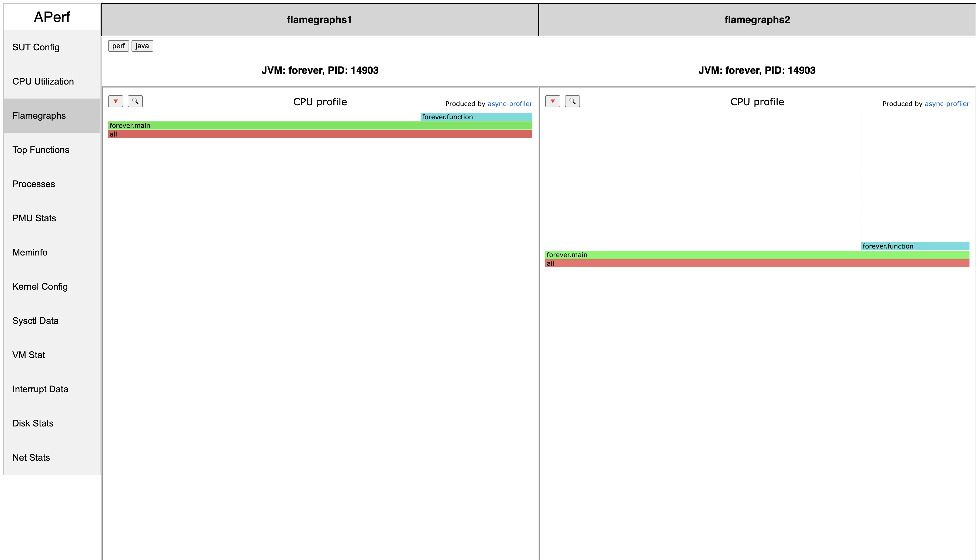Select the java profiling mode button
The width and height of the screenshot is (980, 560).
point(143,46)
